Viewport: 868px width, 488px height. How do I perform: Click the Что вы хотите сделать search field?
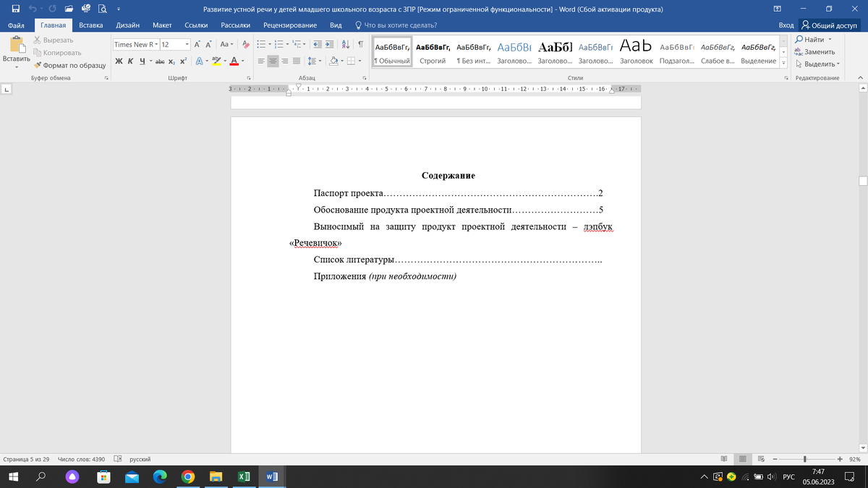coord(396,25)
